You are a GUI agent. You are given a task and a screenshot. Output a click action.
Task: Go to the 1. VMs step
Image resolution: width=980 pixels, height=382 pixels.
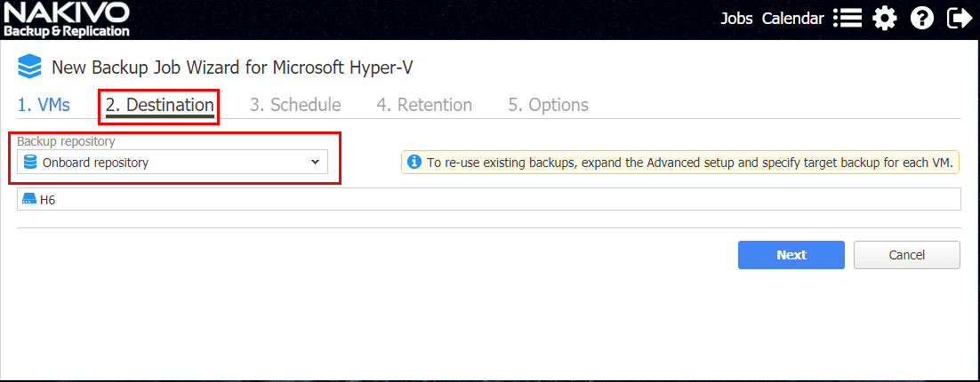[44, 105]
